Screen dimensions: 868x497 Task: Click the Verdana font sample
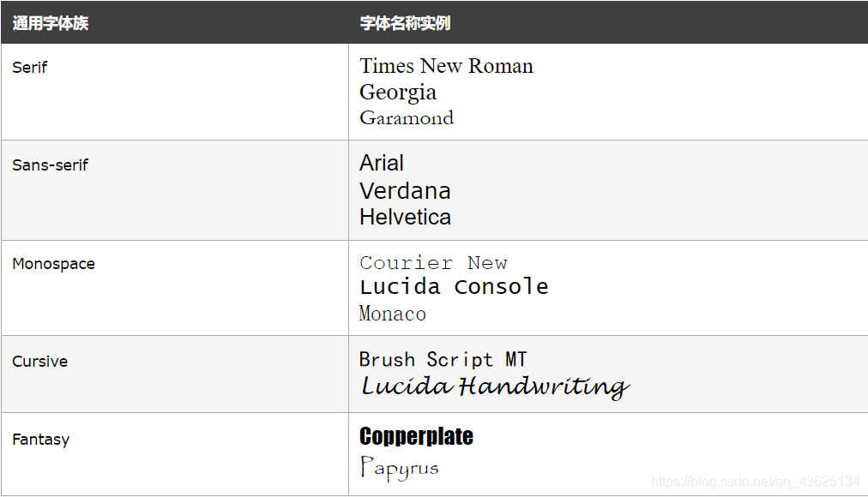tap(405, 191)
